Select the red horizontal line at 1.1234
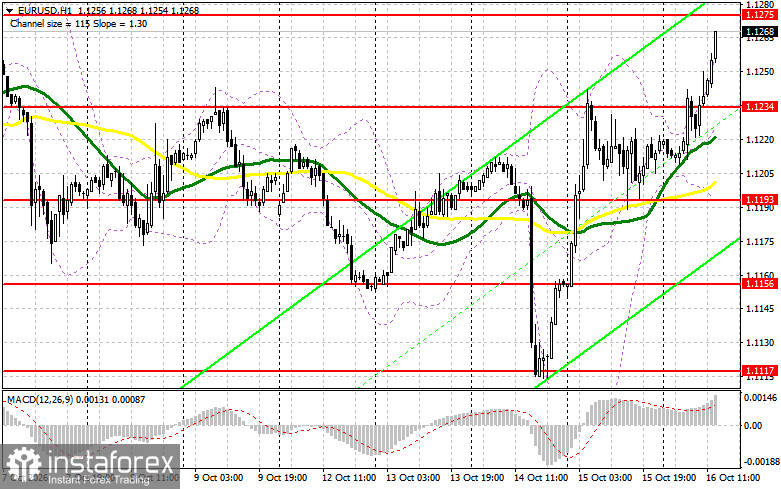Viewport: 781px width, 489px height. (371, 107)
